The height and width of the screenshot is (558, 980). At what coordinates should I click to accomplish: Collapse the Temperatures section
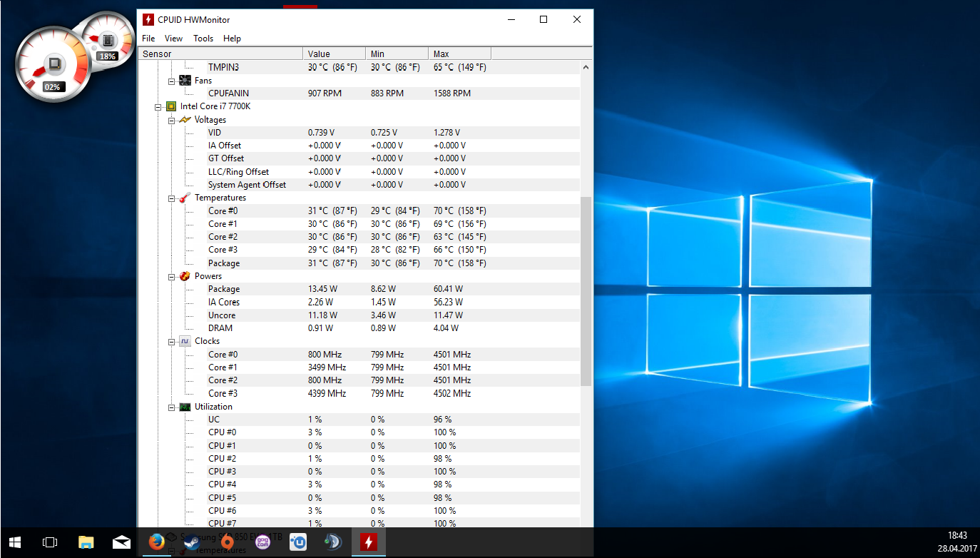tap(172, 198)
